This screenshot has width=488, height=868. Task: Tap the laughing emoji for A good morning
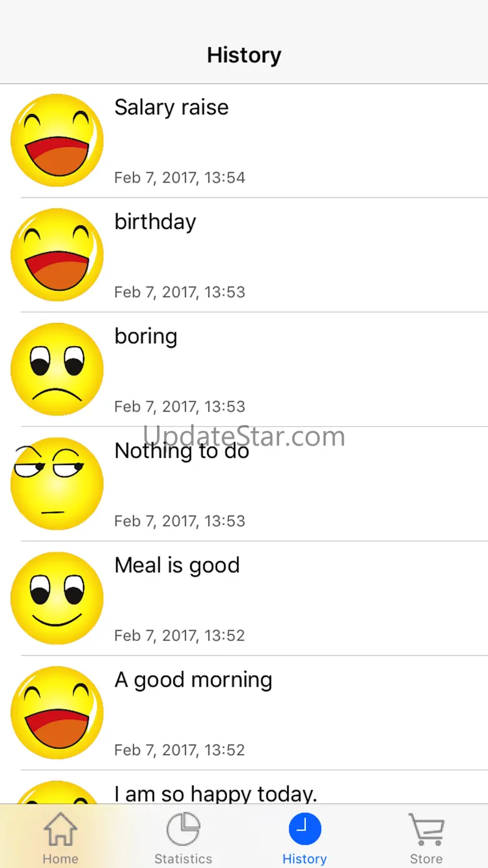tap(57, 713)
